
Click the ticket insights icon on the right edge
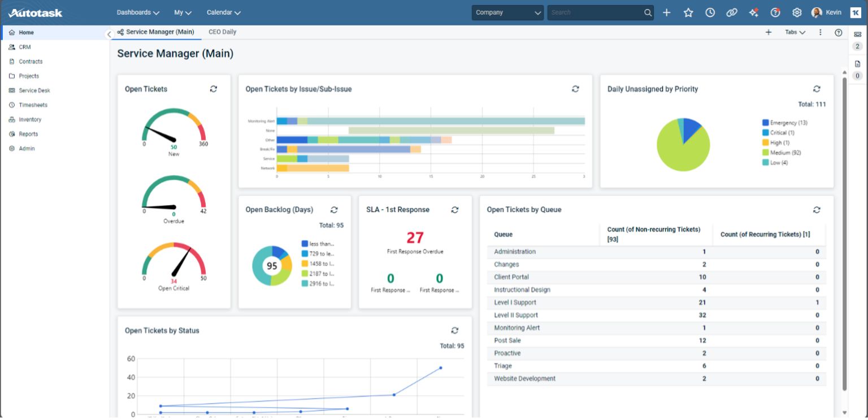coord(857,34)
